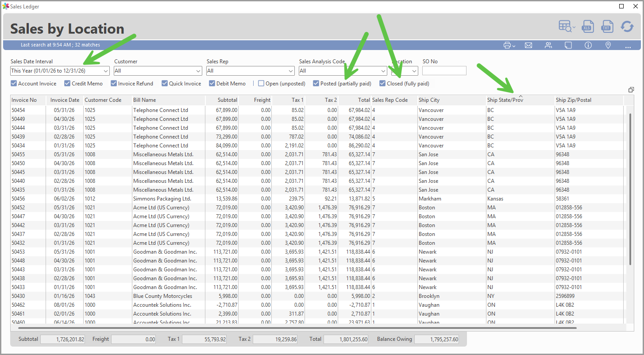
Task: Click Brooklyn ship city cell
Action: pyautogui.click(x=429, y=296)
